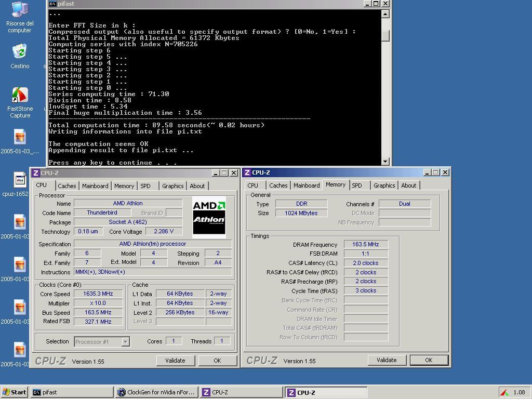Click the Level 2 cache value 256 KBytes
The width and height of the screenshot is (532, 399).
click(x=180, y=312)
